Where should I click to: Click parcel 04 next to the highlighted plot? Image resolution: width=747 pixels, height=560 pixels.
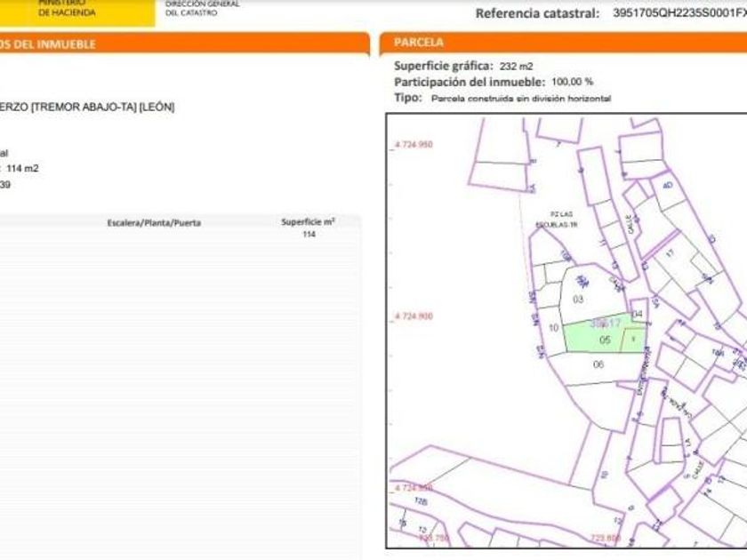637,315
